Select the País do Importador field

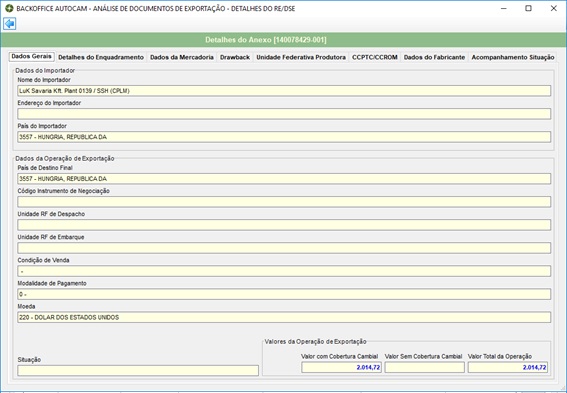[284, 137]
